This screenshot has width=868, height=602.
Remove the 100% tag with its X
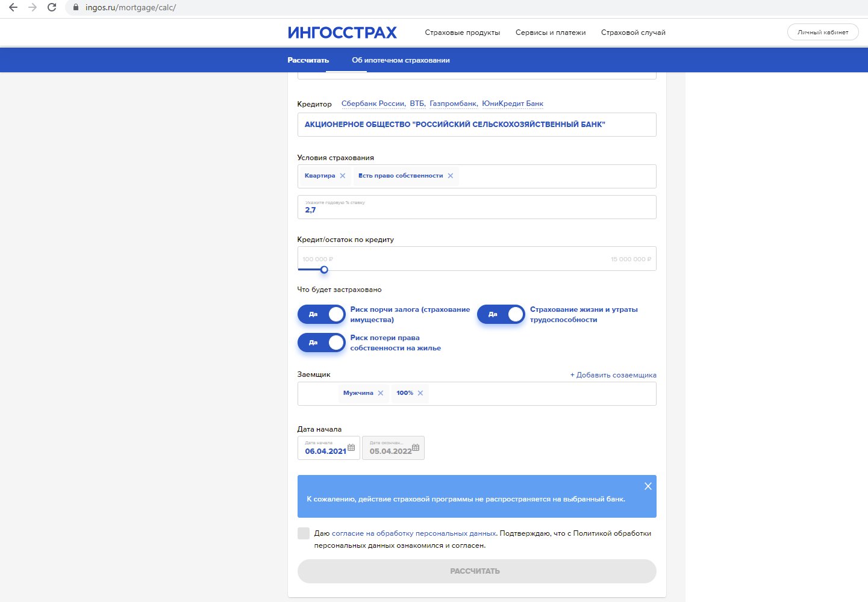pyautogui.click(x=420, y=393)
